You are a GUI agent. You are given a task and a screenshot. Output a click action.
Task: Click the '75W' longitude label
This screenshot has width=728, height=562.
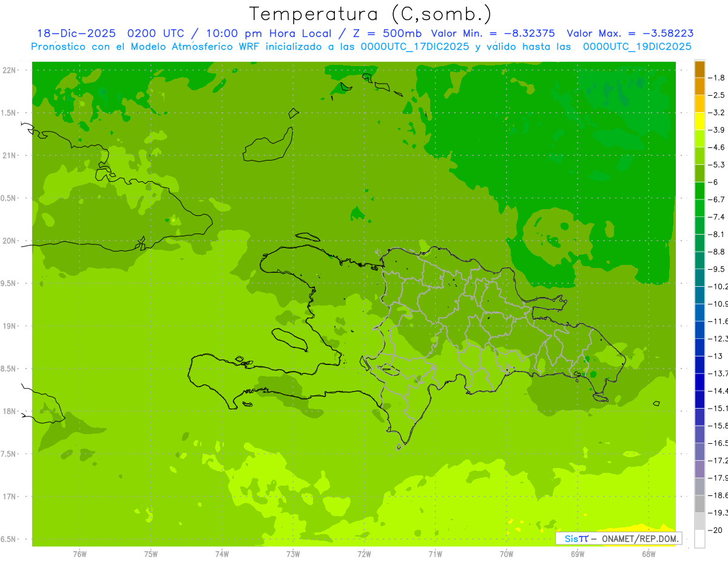(x=151, y=554)
